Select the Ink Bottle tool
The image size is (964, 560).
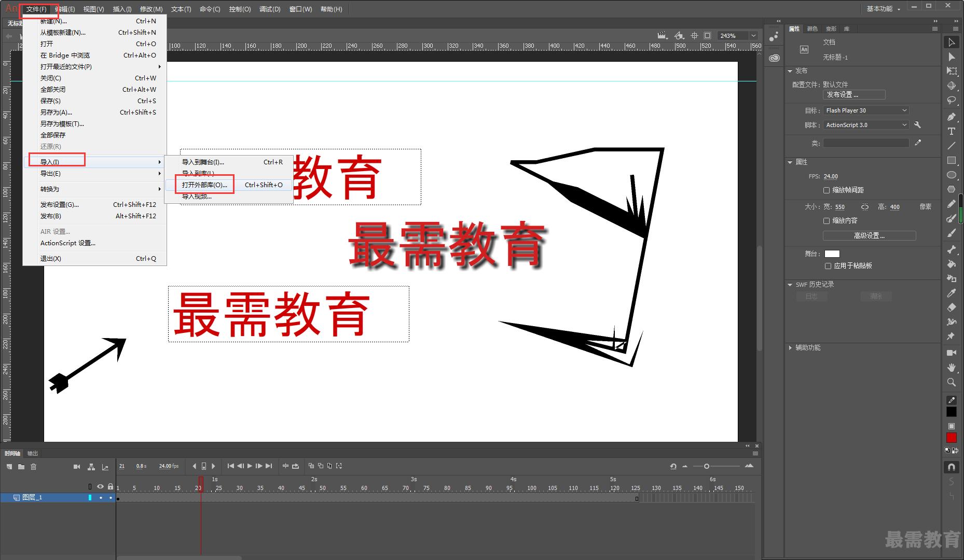click(x=952, y=278)
